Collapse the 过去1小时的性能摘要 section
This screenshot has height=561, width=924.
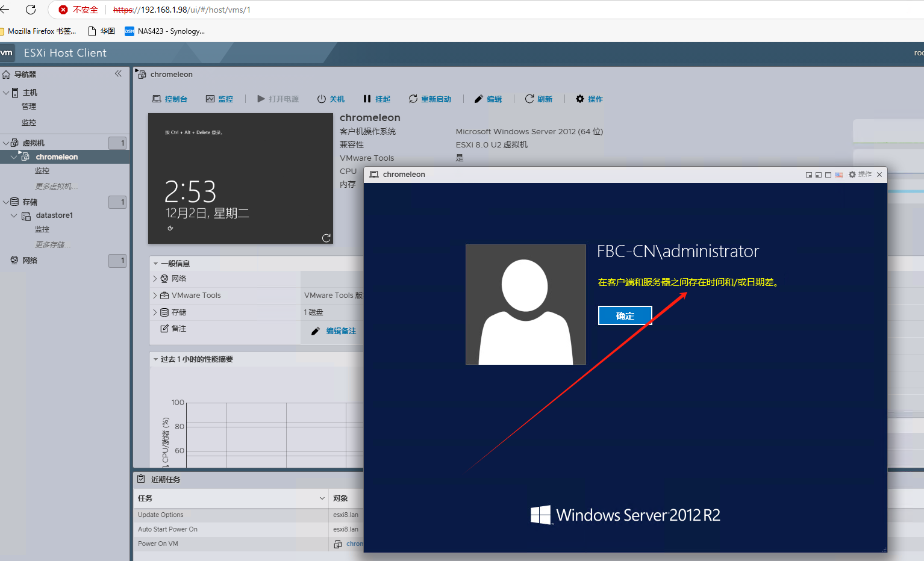pos(155,359)
